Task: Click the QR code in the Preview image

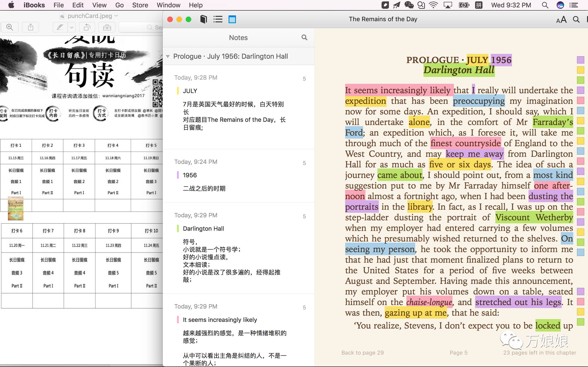Action: (157, 93)
